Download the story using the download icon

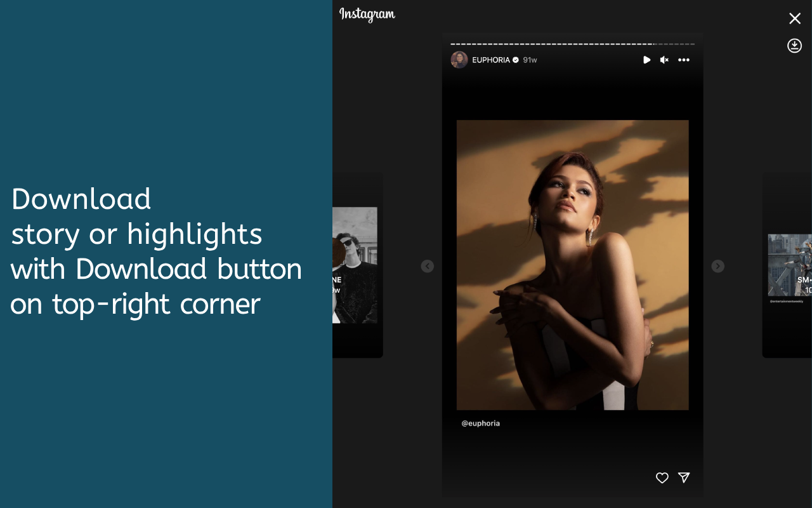[794, 45]
